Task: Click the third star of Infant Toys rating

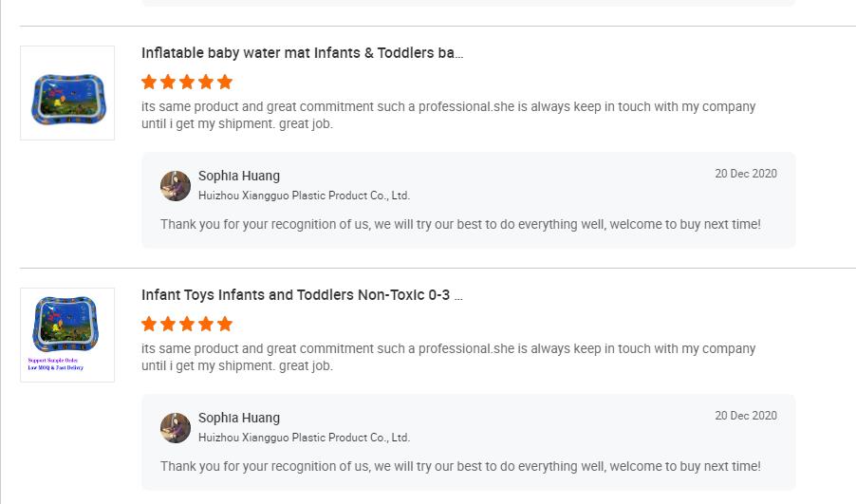Action: [187, 324]
